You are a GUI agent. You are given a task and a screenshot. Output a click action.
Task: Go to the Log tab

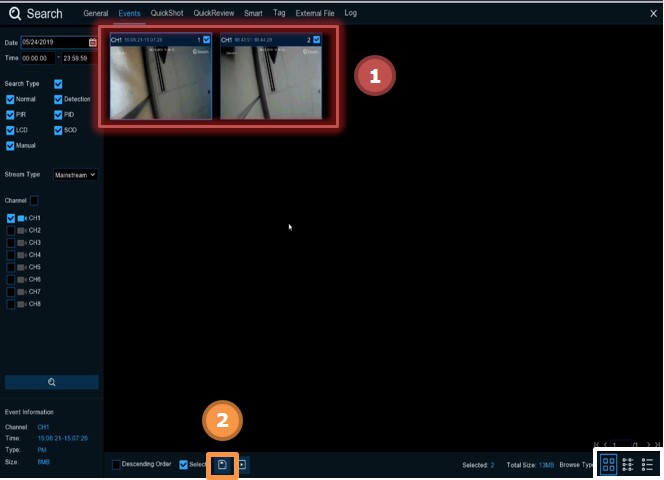[x=350, y=14]
